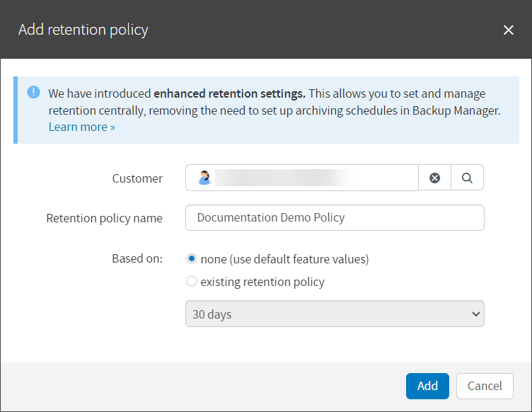This screenshot has width=532, height=412.
Task: Click the Based on label
Action: [x=137, y=258]
